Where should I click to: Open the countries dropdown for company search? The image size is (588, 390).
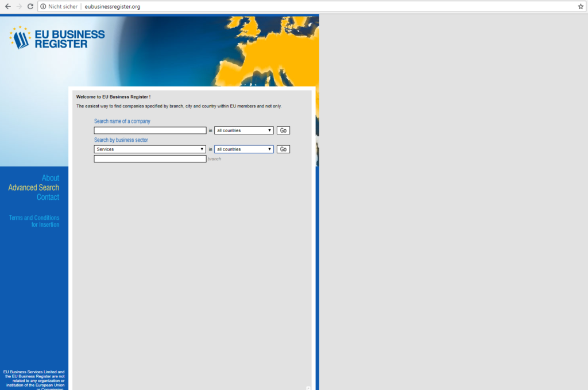(x=243, y=130)
